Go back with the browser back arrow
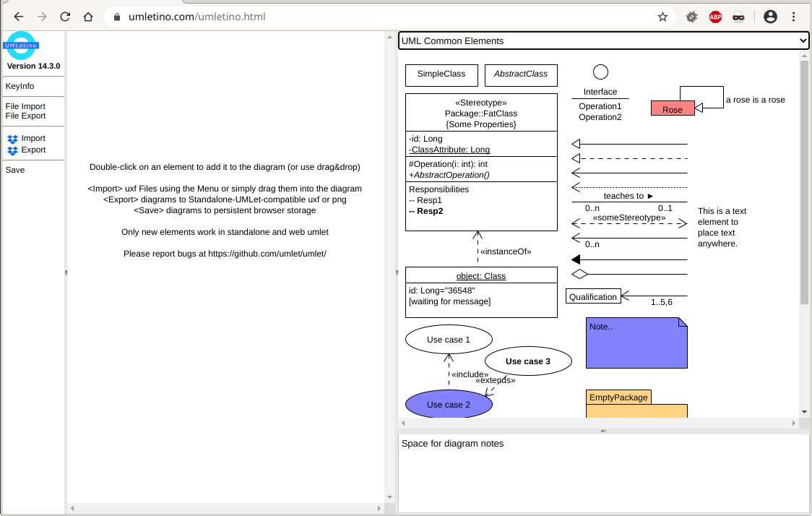The height and width of the screenshot is (516, 812). (x=19, y=17)
